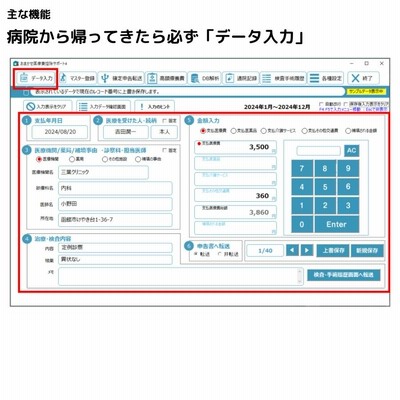Go to previous record arrow
Viewport: 400px width, 400px height.
[292, 250]
